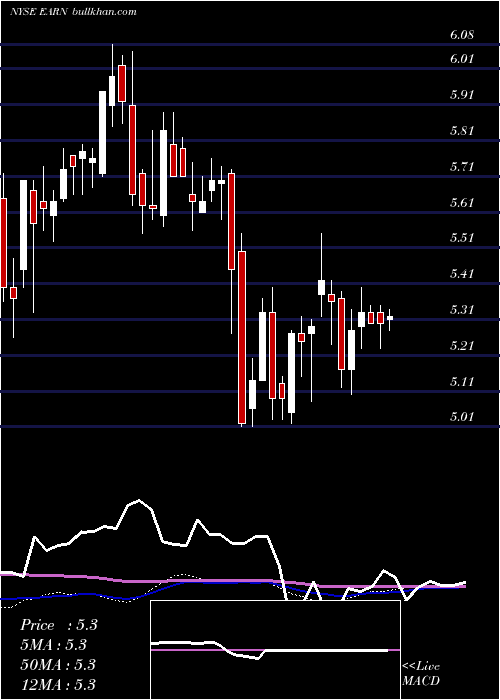Select the 5.01 price axis label
Screen dimensions: 500x700
coord(462,417)
